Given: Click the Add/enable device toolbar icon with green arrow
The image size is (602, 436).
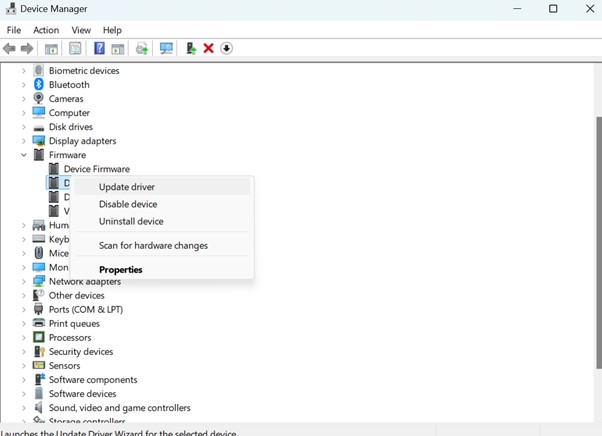Looking at the screenshot, I should coord(191,48).
